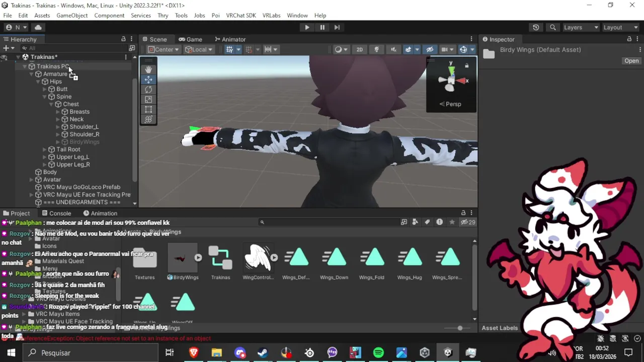Open the scene camera settings dropdown
644x362 pixels.
[447, 49]
